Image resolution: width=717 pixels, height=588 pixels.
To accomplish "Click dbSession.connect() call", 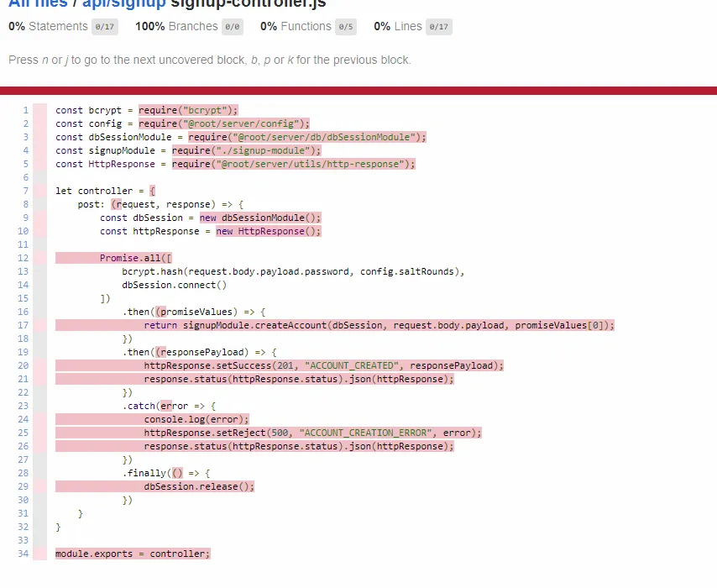I will (175, 285).
